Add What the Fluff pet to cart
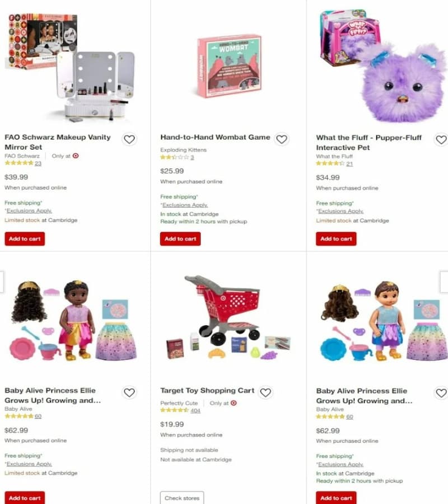Image resolution: width=448 pixels, height=504 pixels. click(x=336, y=239)
